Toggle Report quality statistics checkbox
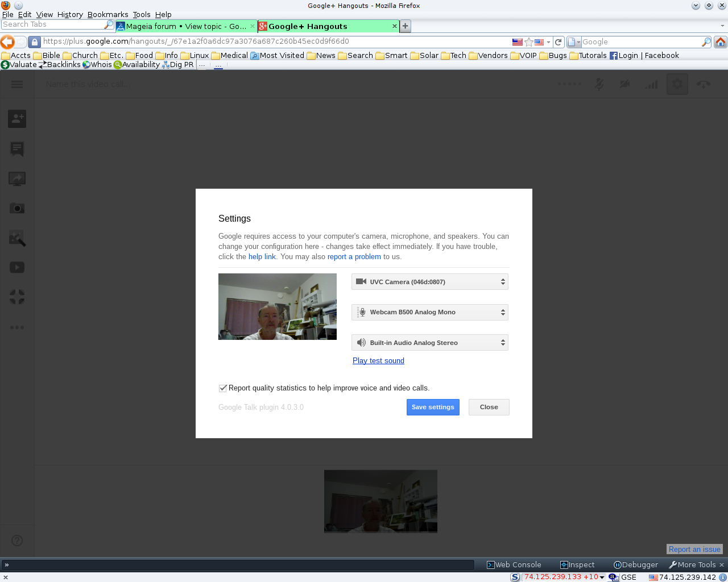The width and height of the screenshot is (728, 582). [223, 388]
